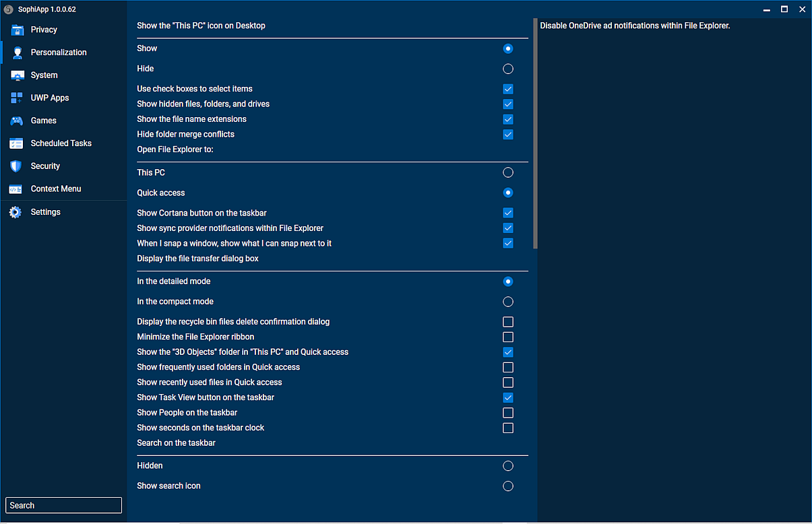
Task: Toggle Show Cortana button on the taskbar
Action: (508, 213)
